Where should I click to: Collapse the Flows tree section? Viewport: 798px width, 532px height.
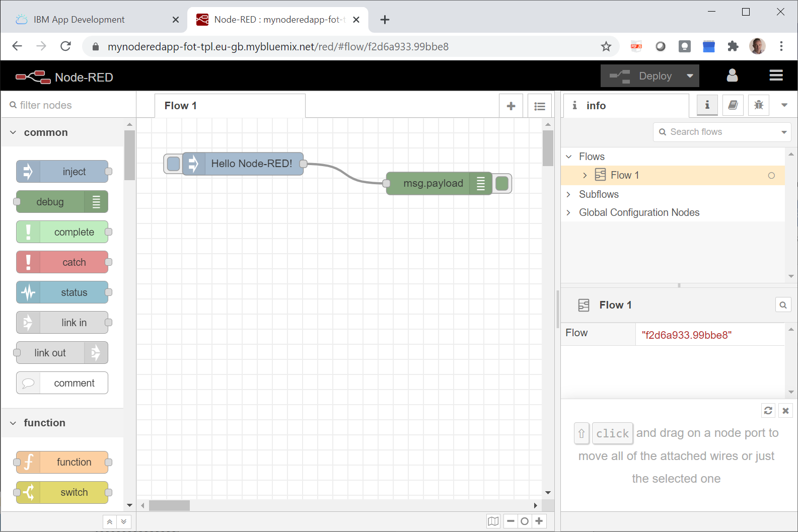click(x=569, y=157)
